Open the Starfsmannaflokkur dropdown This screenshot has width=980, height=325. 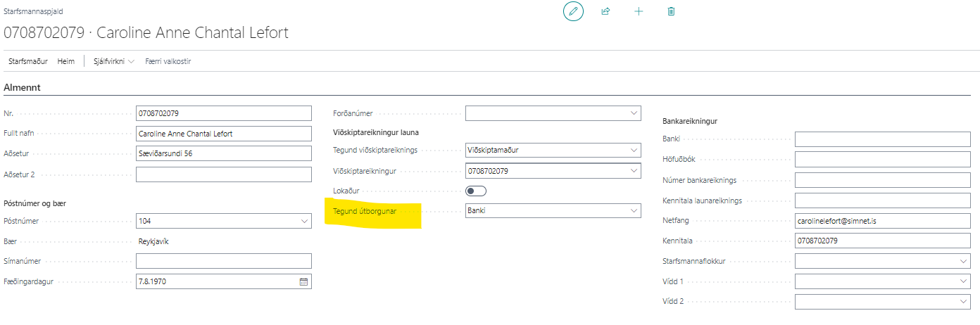pos(963,261)
